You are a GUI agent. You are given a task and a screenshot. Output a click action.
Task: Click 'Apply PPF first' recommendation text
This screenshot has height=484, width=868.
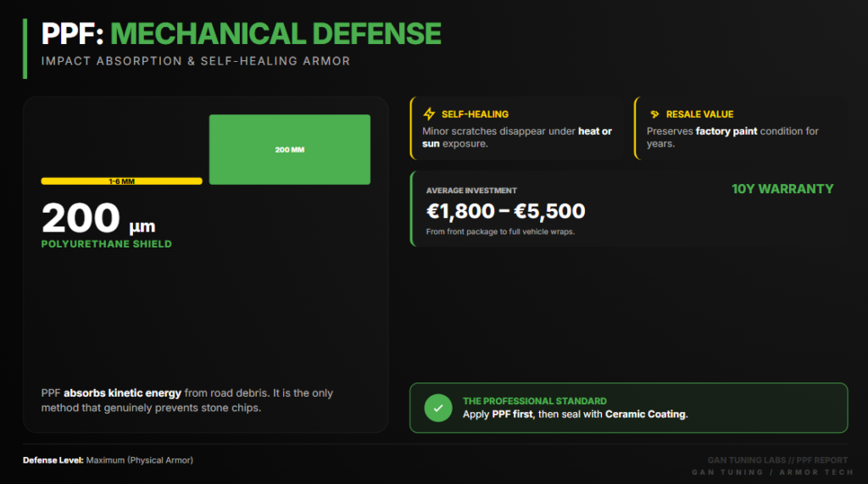[575, 414]
